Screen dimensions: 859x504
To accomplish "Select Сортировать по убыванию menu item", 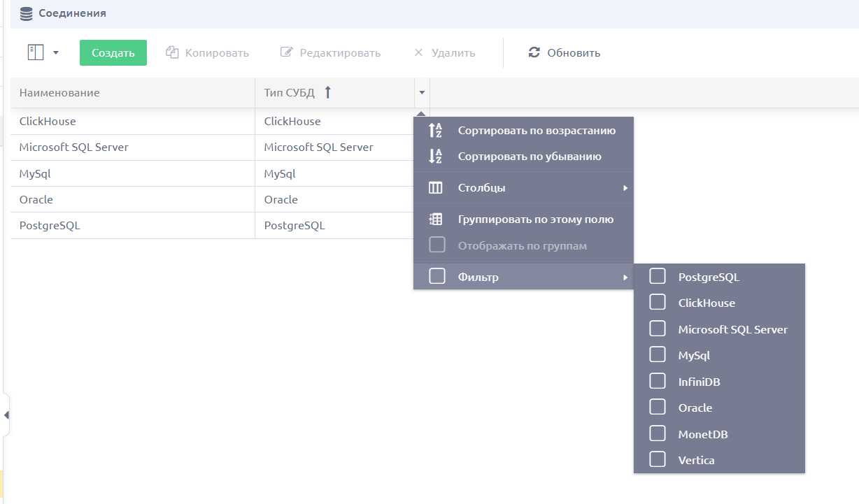I will 523,157.
